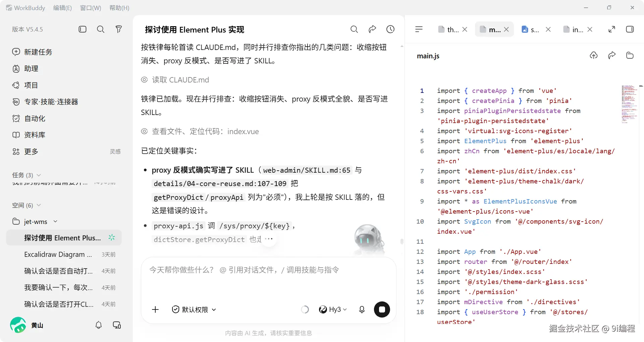
Task: Expand the 读取 CLAUDE.md step
Action: click(175, 80)
